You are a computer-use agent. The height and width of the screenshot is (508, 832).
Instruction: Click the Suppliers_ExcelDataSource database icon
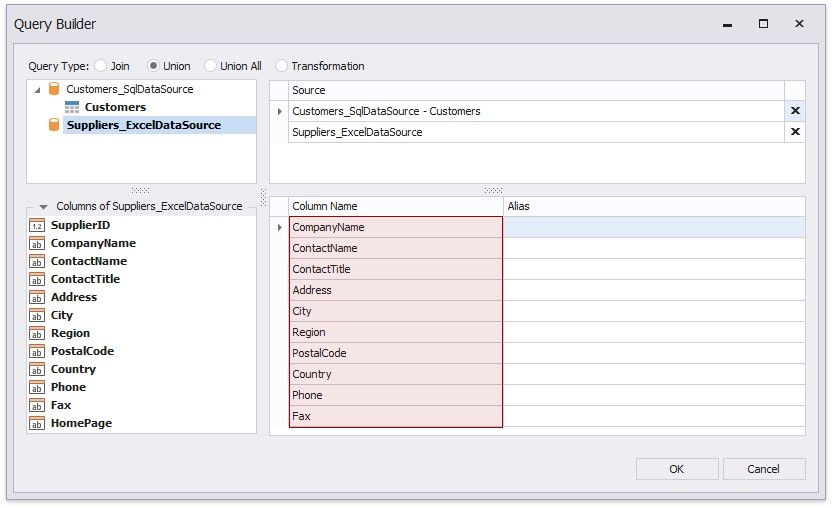[54, 125]
